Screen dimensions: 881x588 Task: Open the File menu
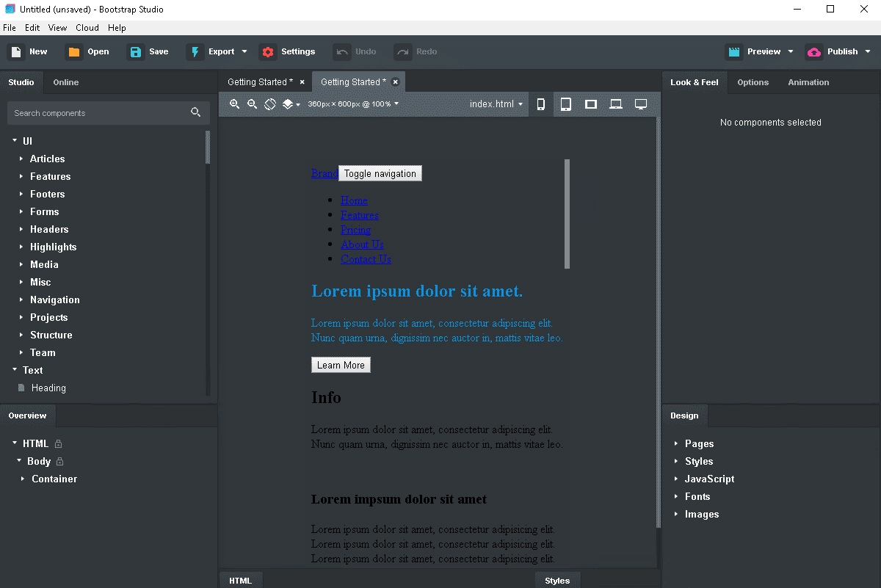coord(10,28)
